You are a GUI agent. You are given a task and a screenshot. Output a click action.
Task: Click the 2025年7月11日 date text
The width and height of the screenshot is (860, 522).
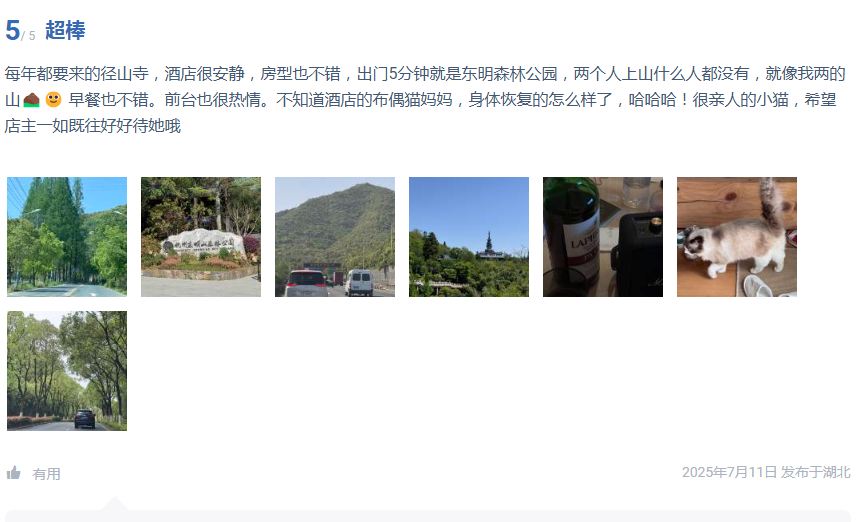(729, 472)
